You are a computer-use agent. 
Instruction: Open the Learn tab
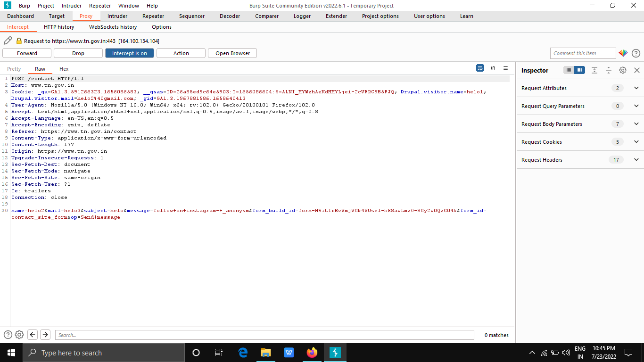[467, 16]
